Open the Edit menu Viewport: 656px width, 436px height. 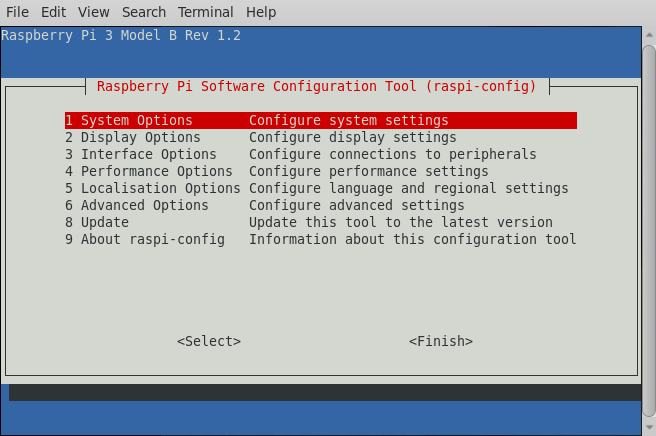53,12
